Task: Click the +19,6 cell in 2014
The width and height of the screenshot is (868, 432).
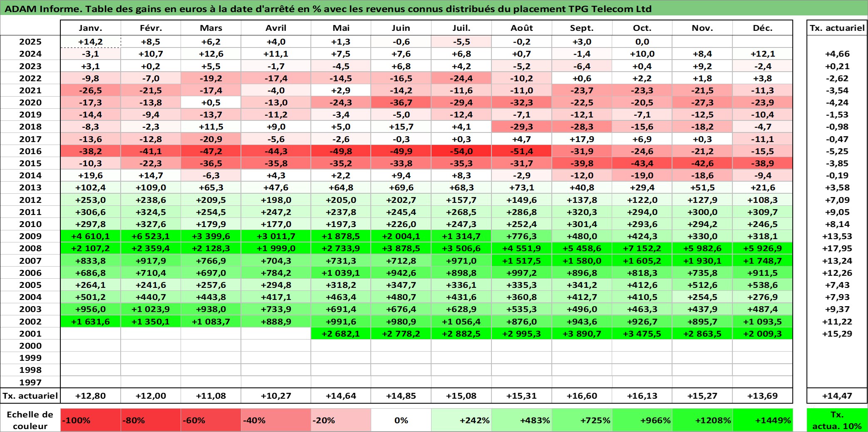Action: 91,175
